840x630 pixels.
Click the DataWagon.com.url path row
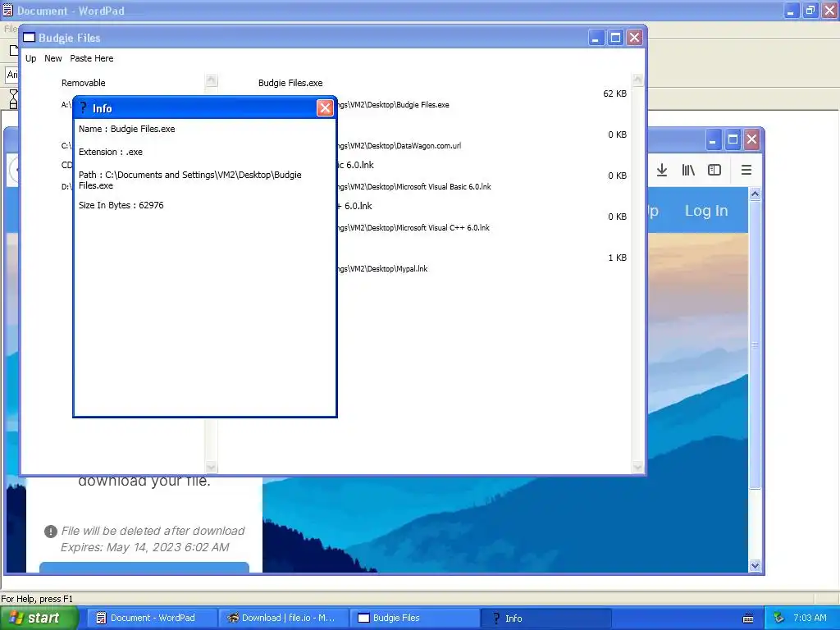tap(399, 146)
